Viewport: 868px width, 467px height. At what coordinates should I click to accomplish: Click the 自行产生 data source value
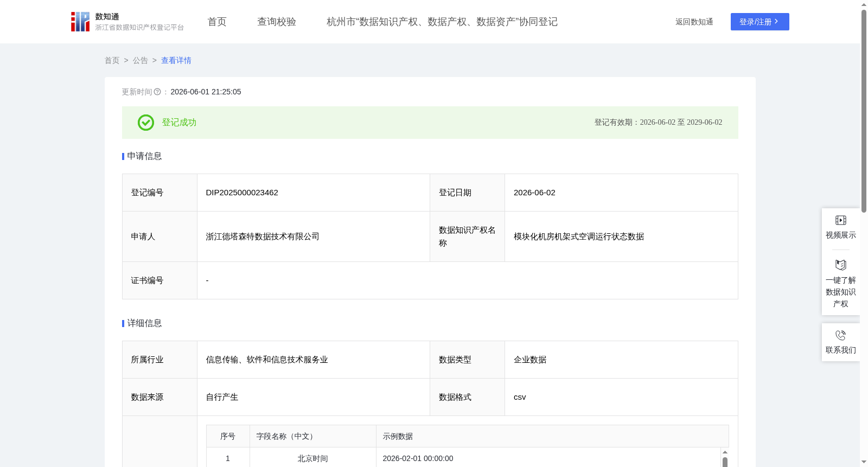pyautogui.click(x=222, y=397)
